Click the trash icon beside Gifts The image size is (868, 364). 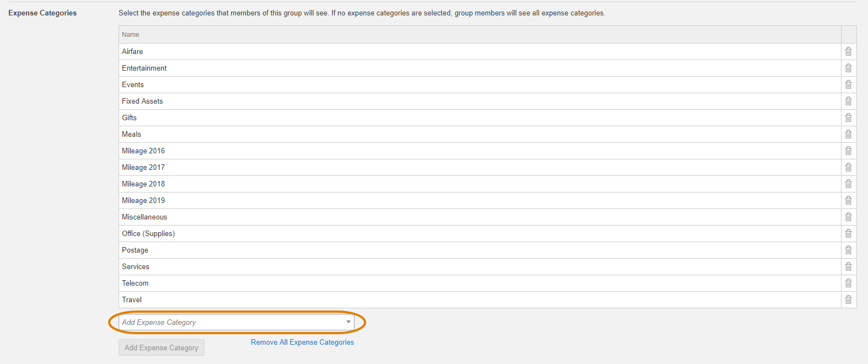[848, 117]
